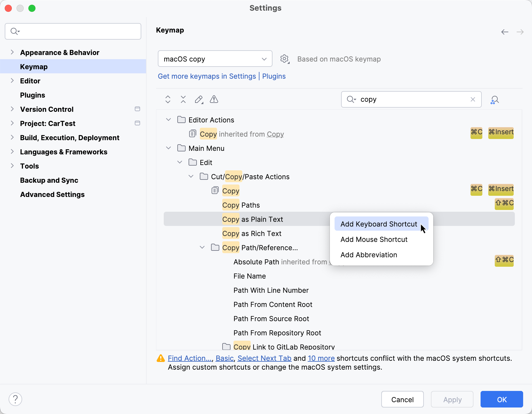
Task: Click the Get more keymaps Plugins link
Action: tap(274, 76)
